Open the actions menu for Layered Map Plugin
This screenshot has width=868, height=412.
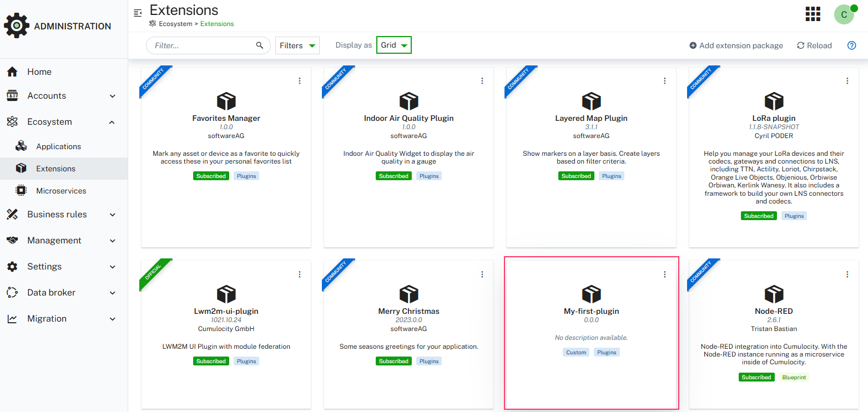(x=665, y=81)
